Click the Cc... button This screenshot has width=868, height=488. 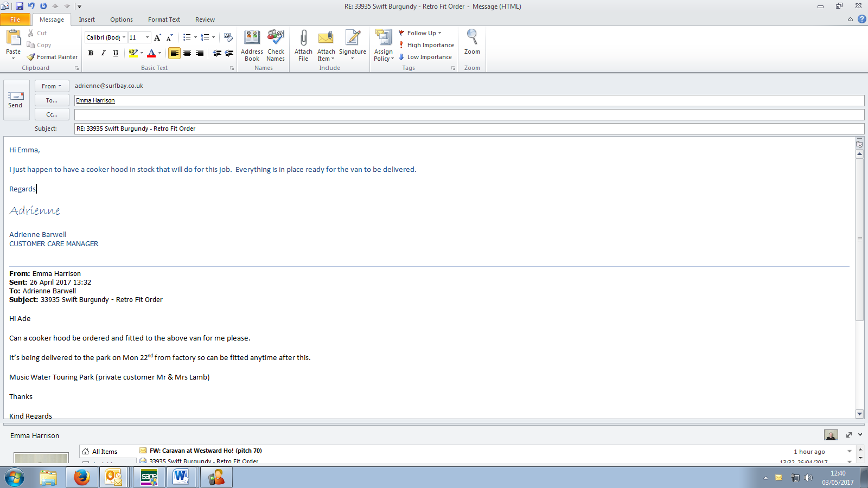tap(52, 114)
